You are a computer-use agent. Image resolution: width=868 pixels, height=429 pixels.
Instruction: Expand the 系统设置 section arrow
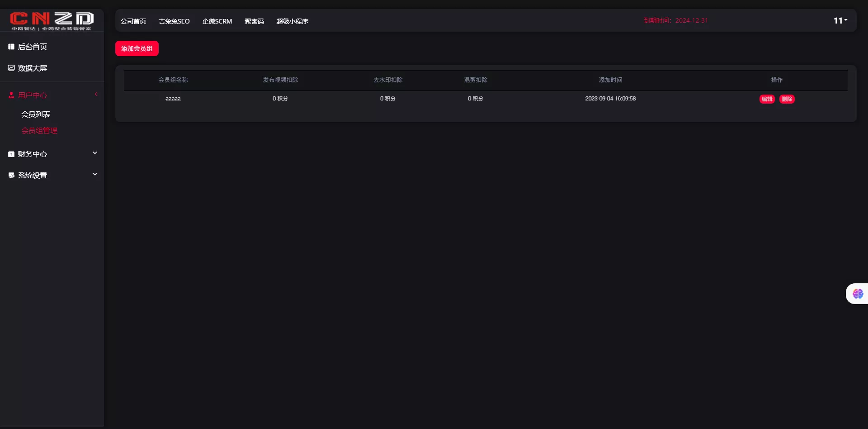point(95,174)
